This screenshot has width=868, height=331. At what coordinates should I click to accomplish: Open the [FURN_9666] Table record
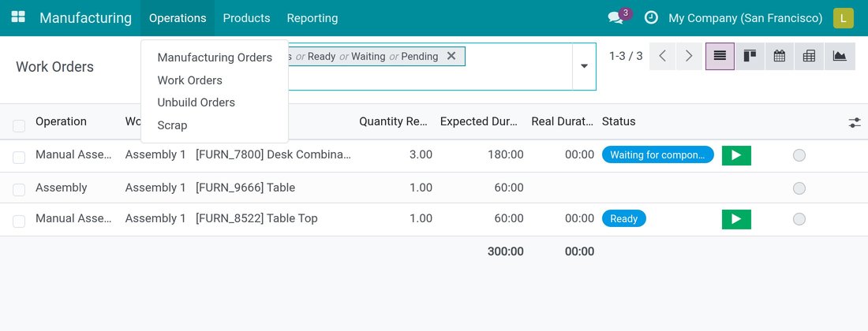tap(245, 188)
